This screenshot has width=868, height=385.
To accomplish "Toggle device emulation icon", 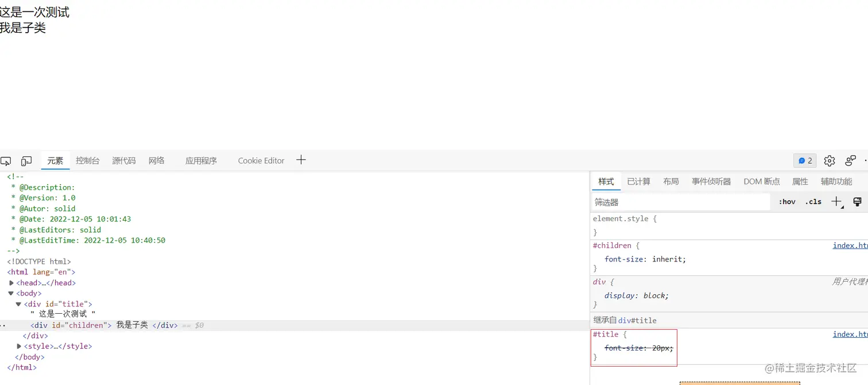I will click(26, 161).
